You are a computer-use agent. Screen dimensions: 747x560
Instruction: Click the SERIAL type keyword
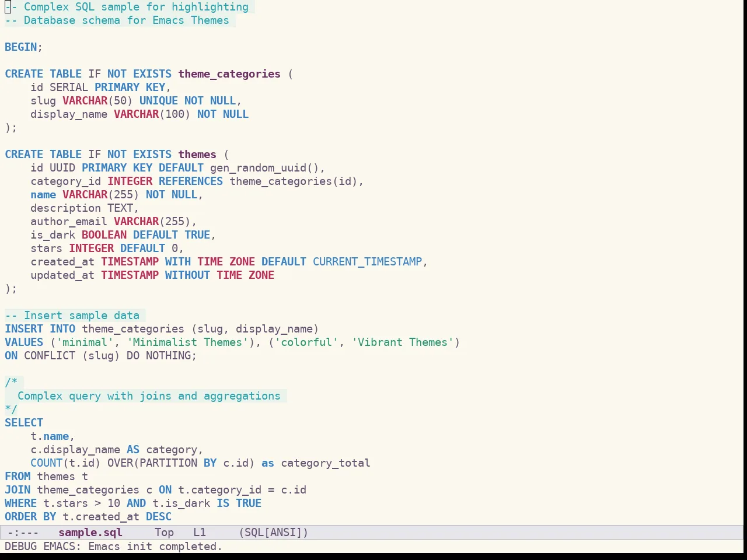(69, 87)
